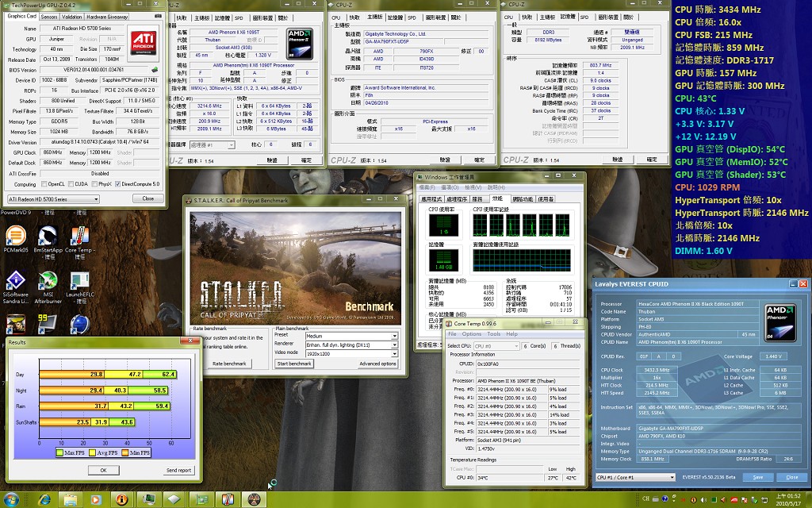This screenshot has width=812, height=508.
Task: Click the Advanced options button
Action: tap(377, 364)
